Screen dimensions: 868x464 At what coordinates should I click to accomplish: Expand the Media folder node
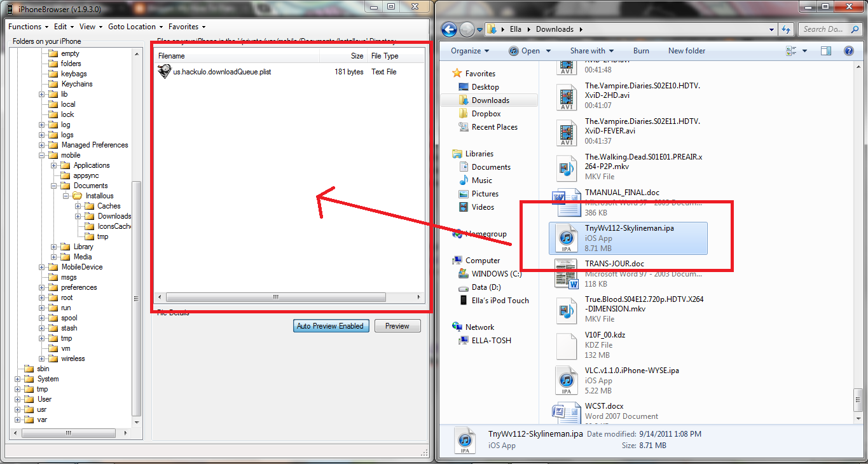point(55,257)
